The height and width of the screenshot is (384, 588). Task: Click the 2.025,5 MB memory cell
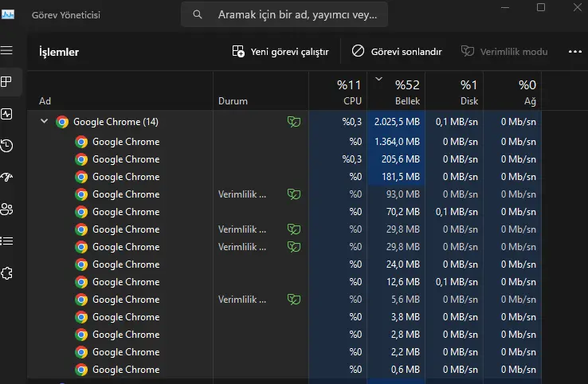click(397, 122)
